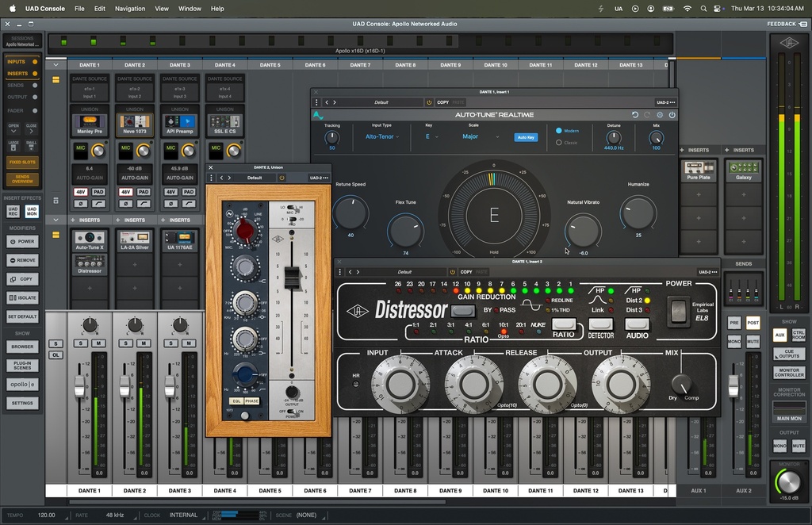Click the macOS Spotlight search icon

(703, 8)
